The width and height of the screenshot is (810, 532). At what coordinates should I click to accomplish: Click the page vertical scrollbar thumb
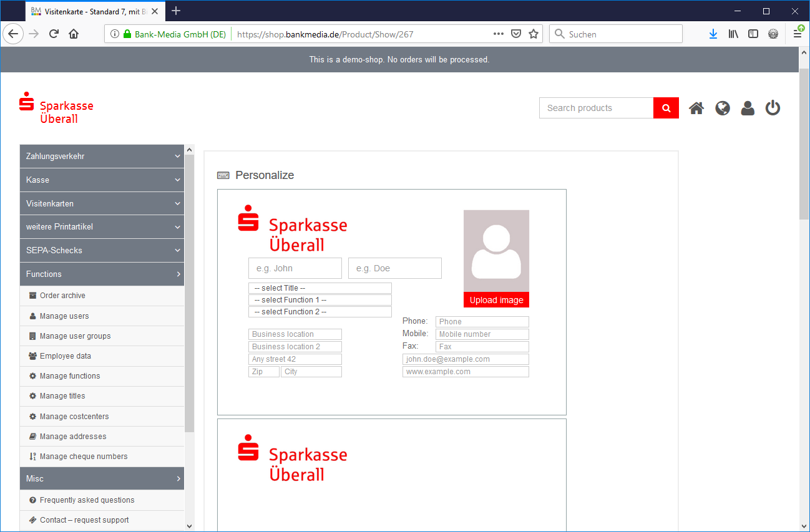[804, 144]
